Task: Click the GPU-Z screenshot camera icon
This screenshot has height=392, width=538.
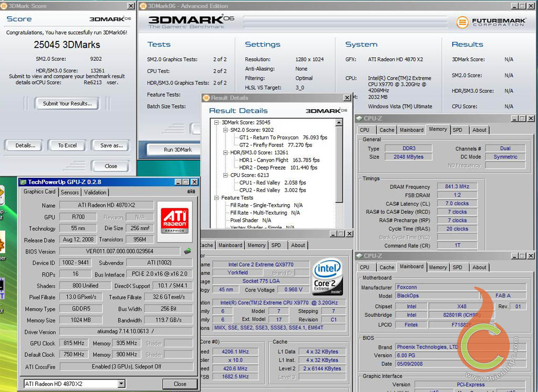Action: (x=191, y=192)
